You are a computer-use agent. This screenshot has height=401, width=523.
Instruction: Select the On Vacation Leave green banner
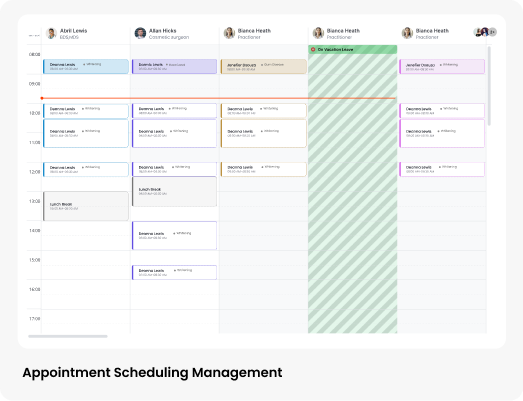[353, 49]
